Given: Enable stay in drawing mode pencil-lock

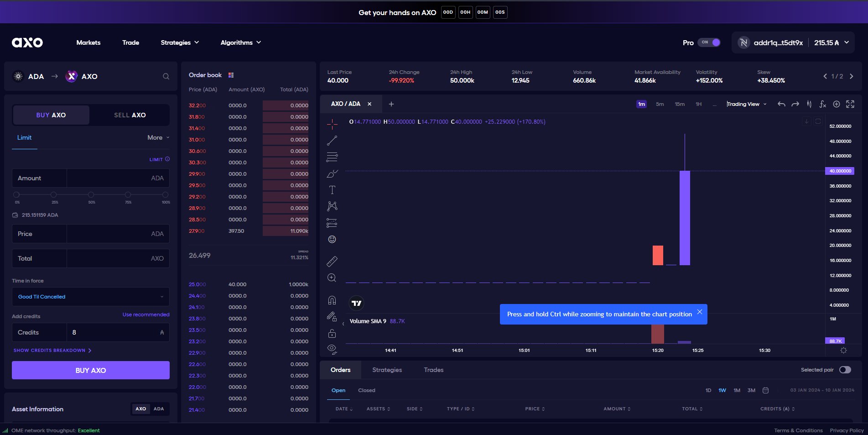Looking at the screenshot, I should [332, 316].
